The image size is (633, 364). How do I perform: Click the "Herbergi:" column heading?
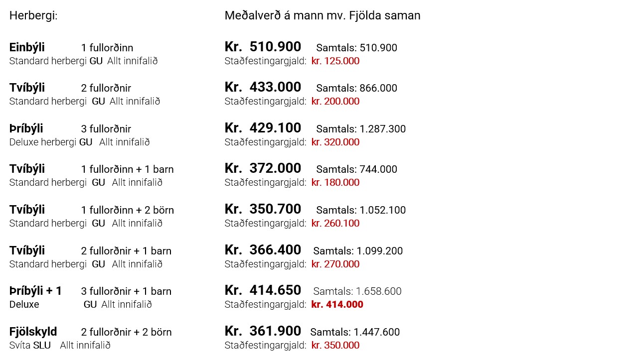point(33,16)
